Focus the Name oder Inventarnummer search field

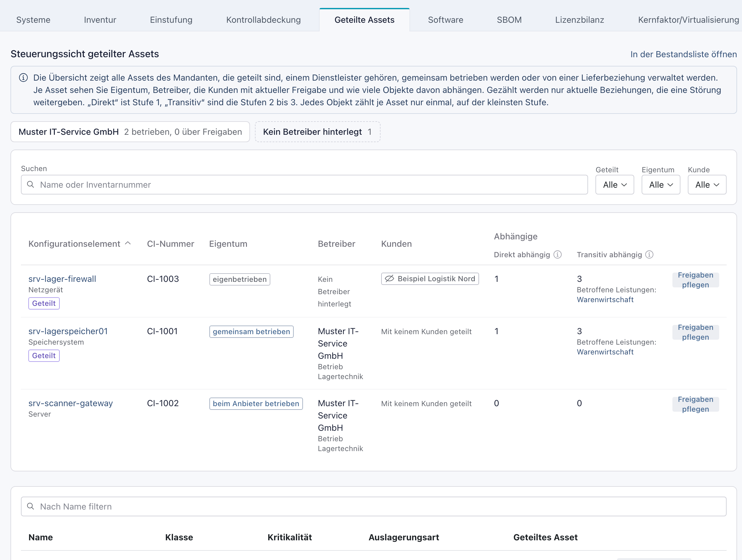pyautogui.click(x=304, y=185)
